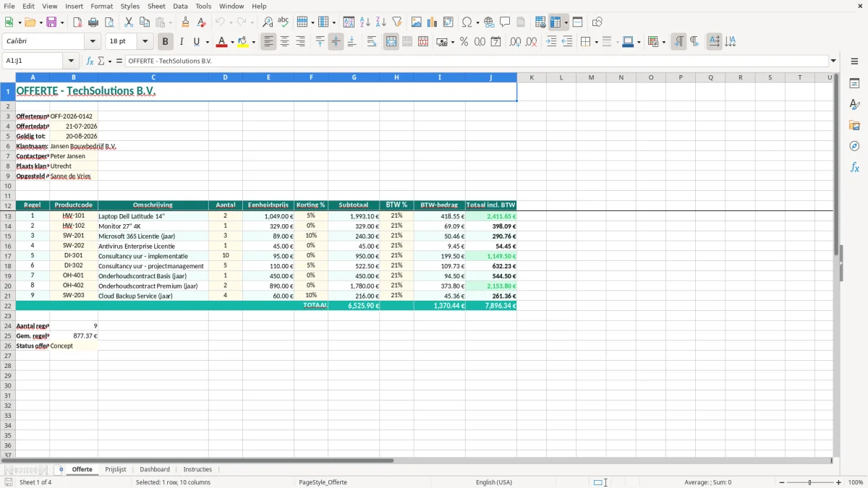This screenshot has width=868, height=488.
Task: Click the Sort Ascending icon
Action: tap(365, 22)
